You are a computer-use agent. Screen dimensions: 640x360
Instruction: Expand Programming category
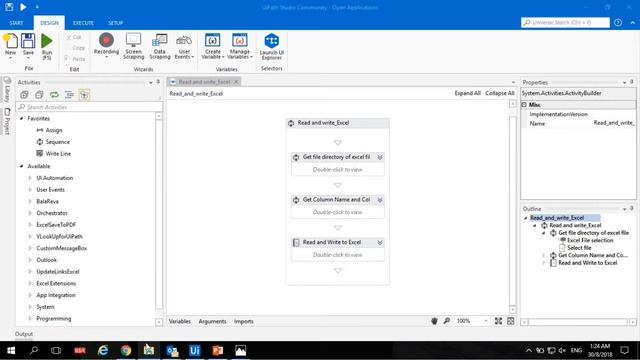coord(30,318)
